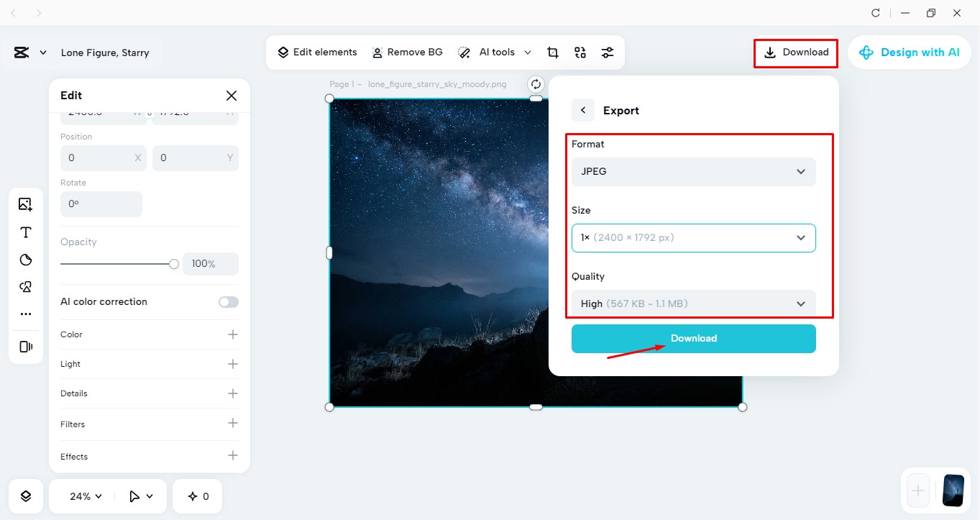This screenshot has width=980, height=520.
Task: Click the blue Download button
Action: pos(694,339)
